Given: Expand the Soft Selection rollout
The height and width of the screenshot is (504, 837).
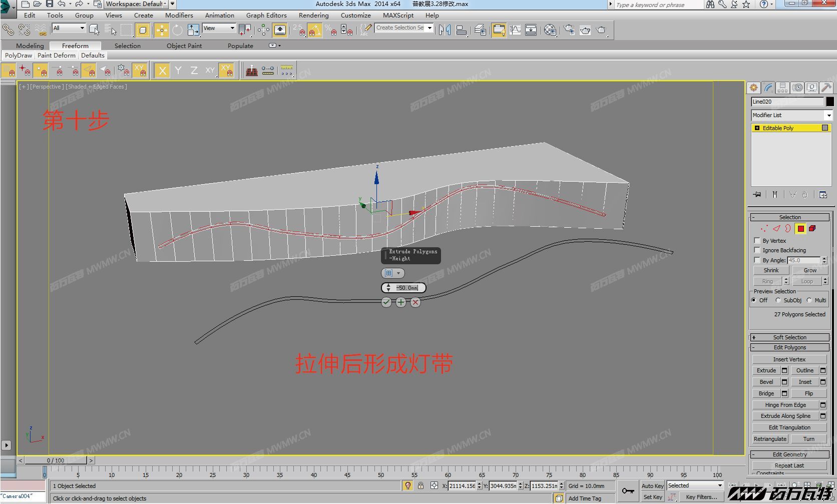Looking at the screenshot, I should click(790, 337).
